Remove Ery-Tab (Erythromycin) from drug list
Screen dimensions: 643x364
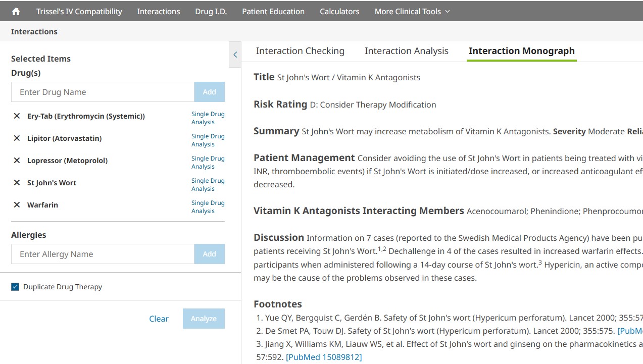tap(17, 116)
